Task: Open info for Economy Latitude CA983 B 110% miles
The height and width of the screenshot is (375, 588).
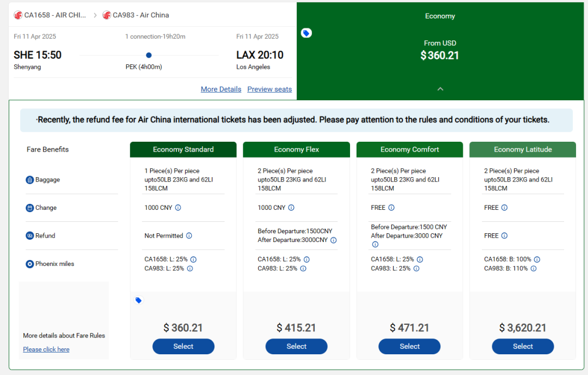Action: click(534, 268)
